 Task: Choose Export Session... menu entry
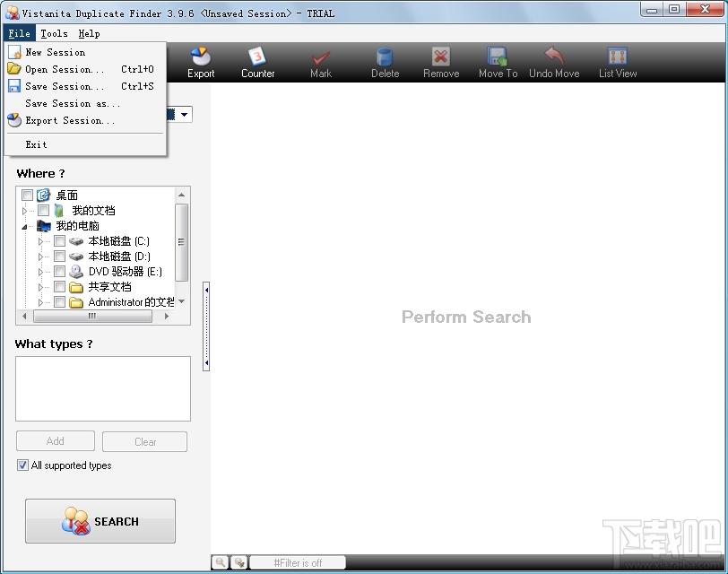point(85,120)
